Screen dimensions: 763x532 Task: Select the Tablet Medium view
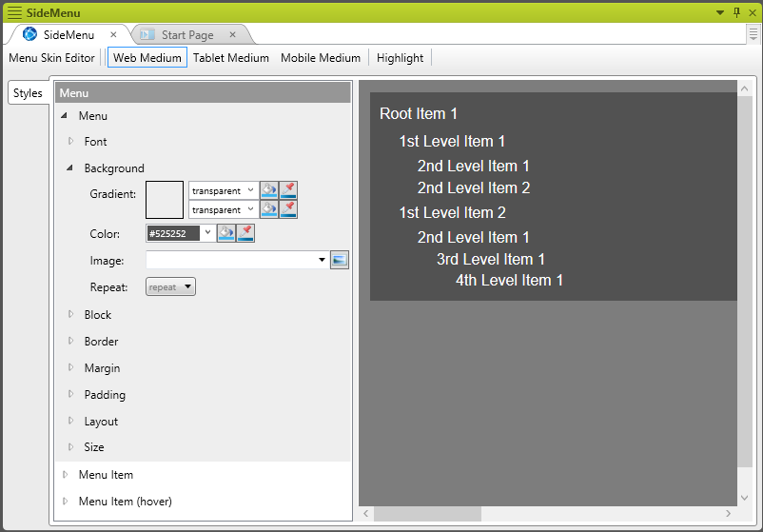230,57
